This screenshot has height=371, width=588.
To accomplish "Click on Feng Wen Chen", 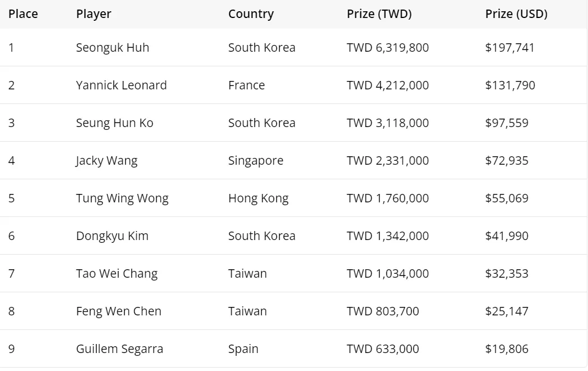I will pos(118,311).
